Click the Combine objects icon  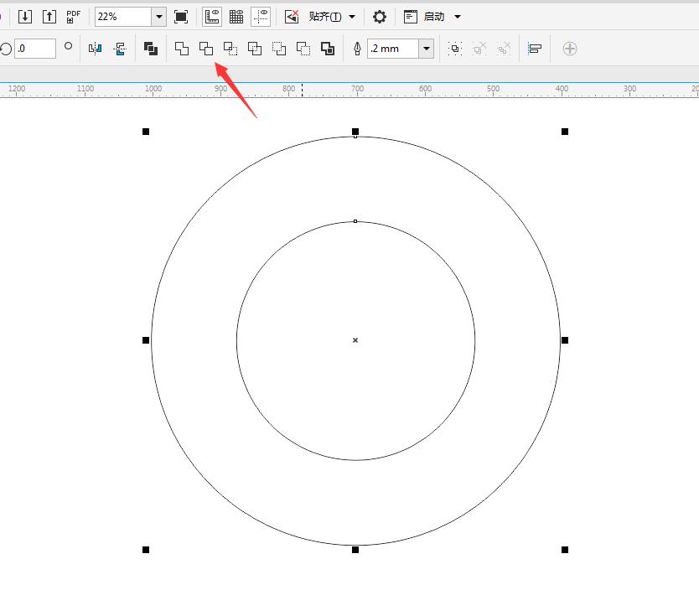(x=151, y=49)
